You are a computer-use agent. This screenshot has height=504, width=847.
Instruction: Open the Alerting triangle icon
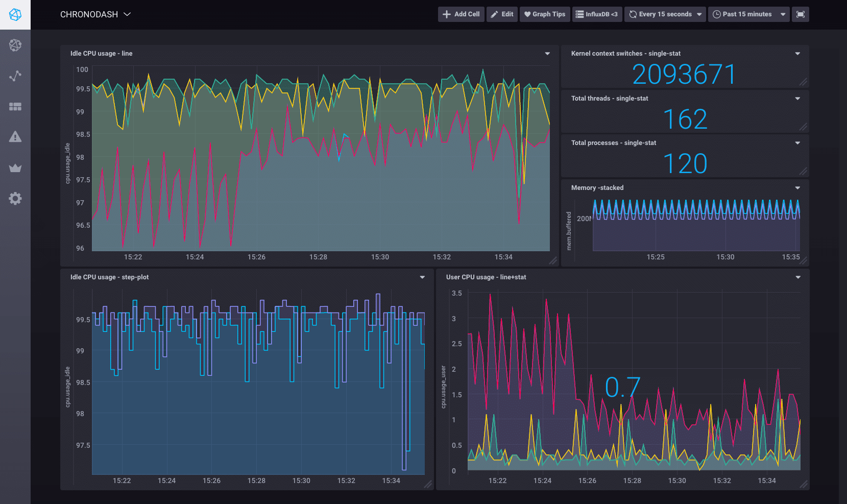coord(15,137)
